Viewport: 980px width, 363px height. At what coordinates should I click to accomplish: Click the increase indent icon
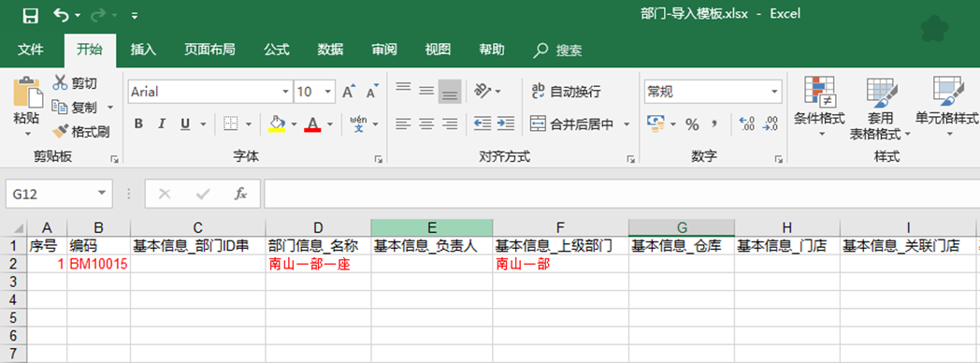click(x=506, y=123)
